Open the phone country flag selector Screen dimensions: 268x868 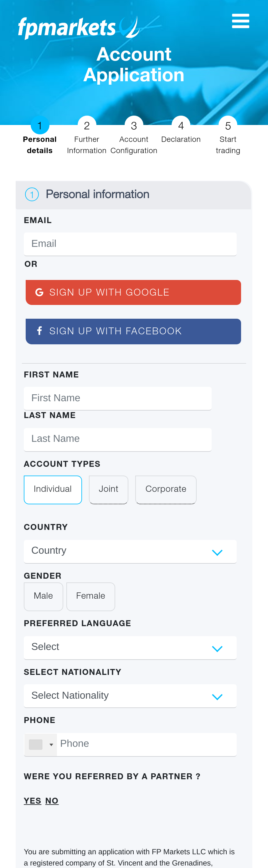[41, 744]
